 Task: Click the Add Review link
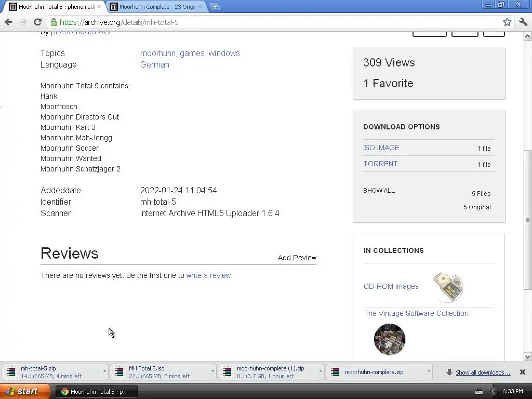(297, 258)
